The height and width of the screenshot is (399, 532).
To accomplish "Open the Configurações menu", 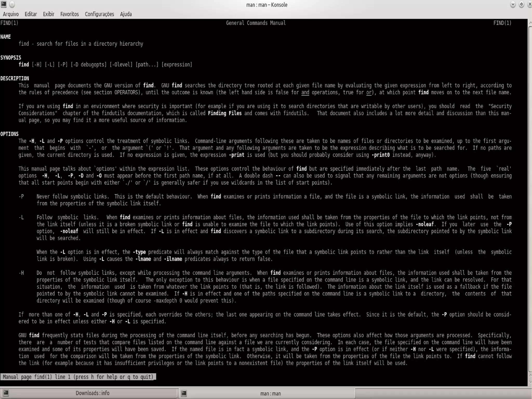I will [x=99, y=14].
